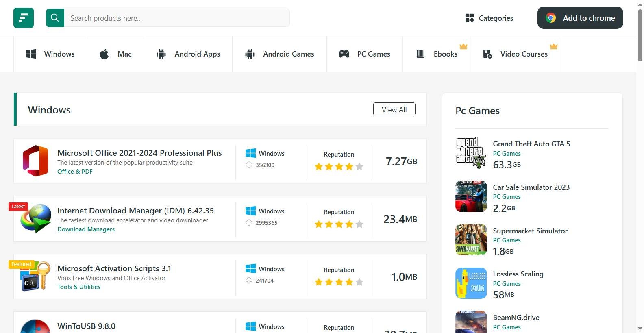The image size is (644, 333).
Task: Go to the Android Games tab
Action: [x=280, y=54]
